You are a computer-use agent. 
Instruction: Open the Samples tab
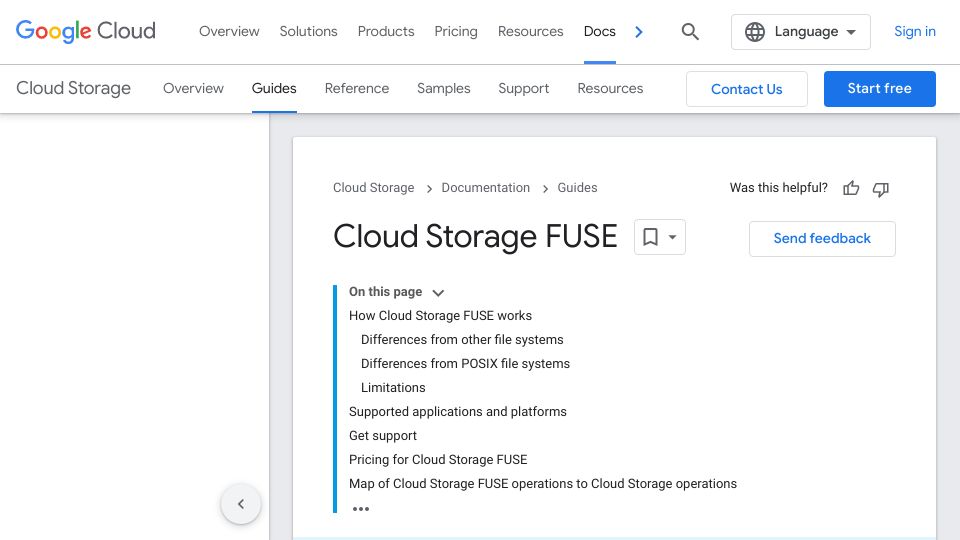(444, 88)
